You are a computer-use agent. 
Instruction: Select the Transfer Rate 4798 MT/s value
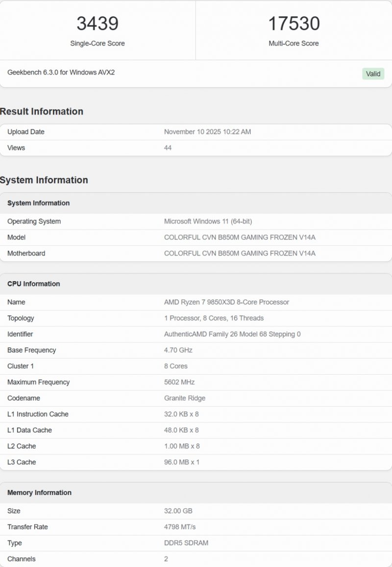(x=182, y=527)
